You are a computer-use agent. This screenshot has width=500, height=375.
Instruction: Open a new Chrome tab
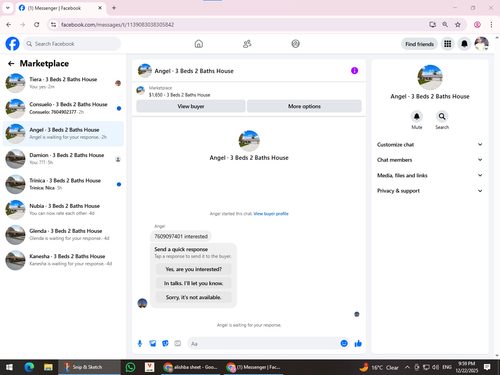tap(114, 8)
